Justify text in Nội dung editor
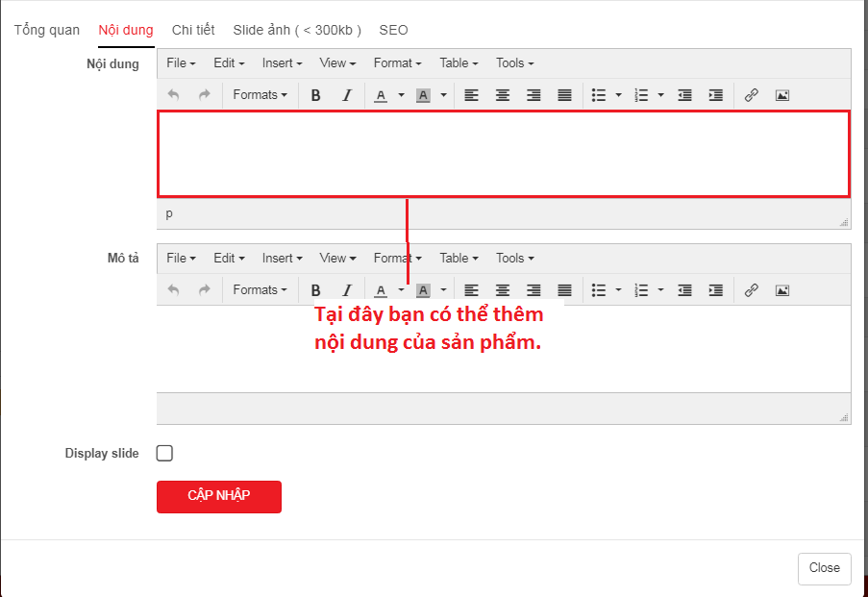 coord(565,95)
